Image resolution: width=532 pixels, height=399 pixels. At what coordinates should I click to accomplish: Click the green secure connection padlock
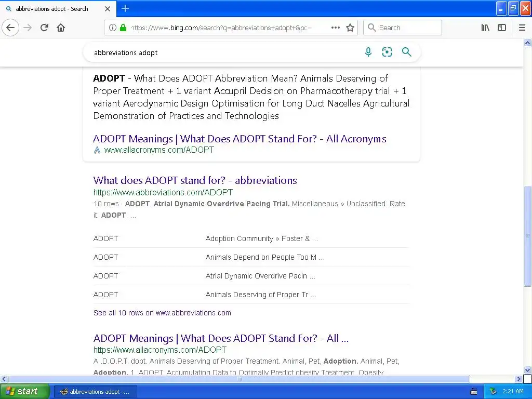[x=123, y=28]
